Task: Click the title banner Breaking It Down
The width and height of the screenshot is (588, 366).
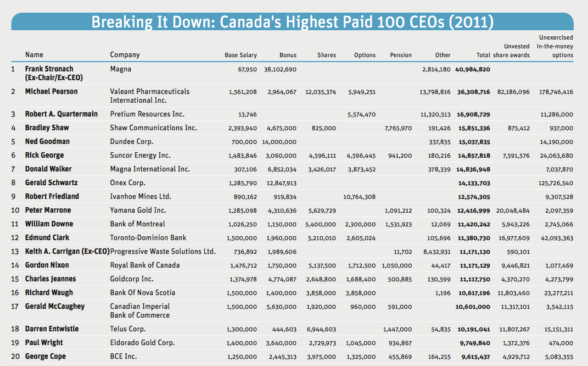Action: click(293, 22)
